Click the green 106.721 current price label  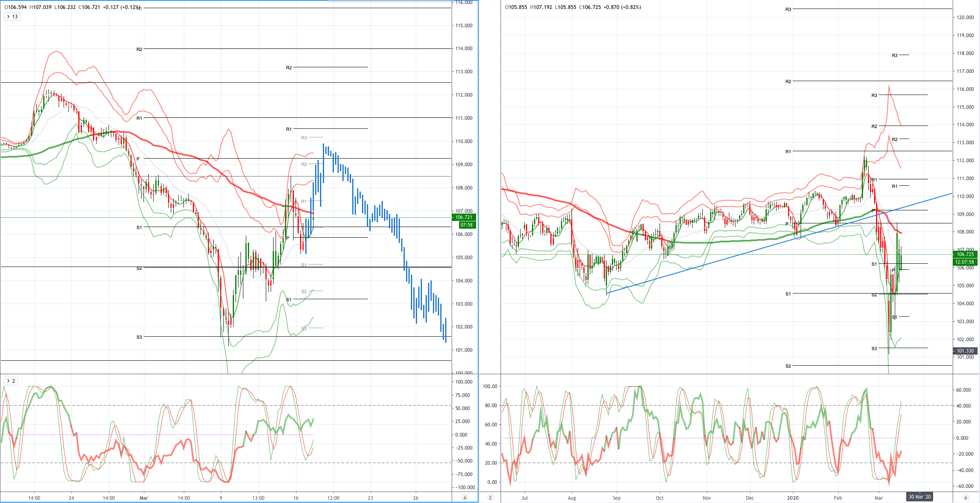point(464,217)
